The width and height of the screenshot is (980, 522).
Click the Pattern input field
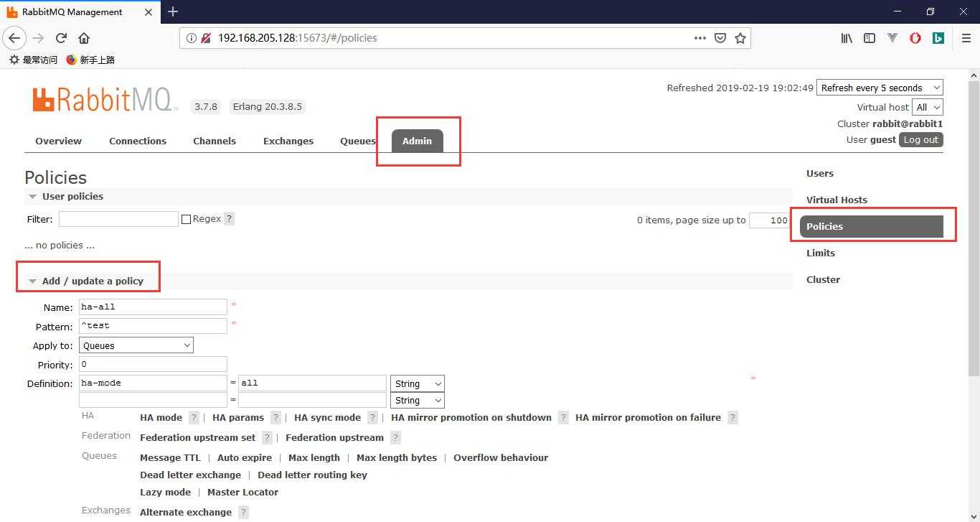pos(153,325)
